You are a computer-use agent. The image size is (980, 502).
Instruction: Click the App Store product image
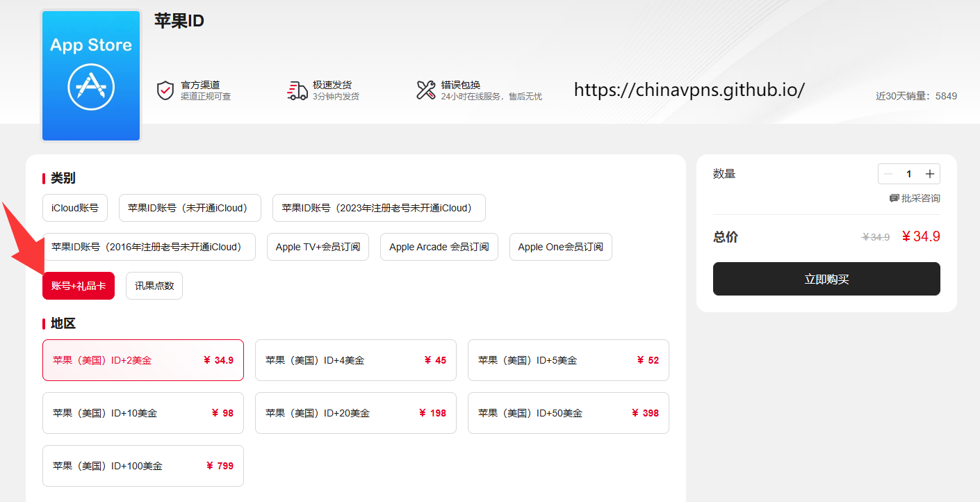coord(91,76)
